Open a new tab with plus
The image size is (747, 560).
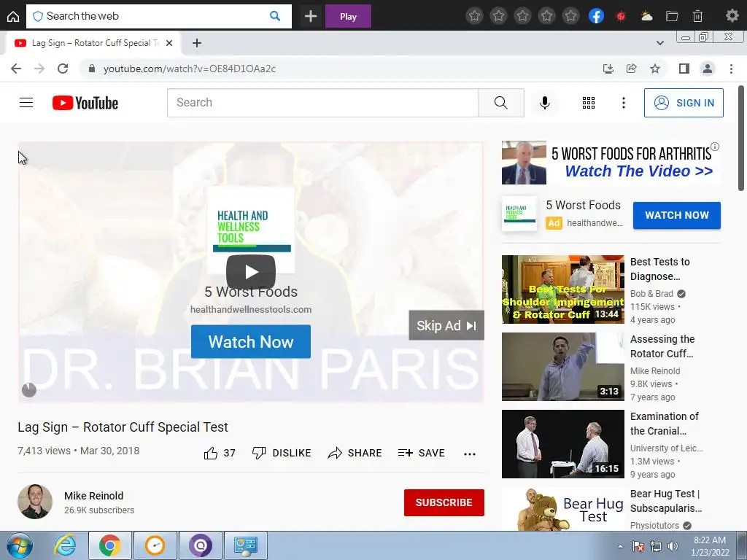point(197,43)
